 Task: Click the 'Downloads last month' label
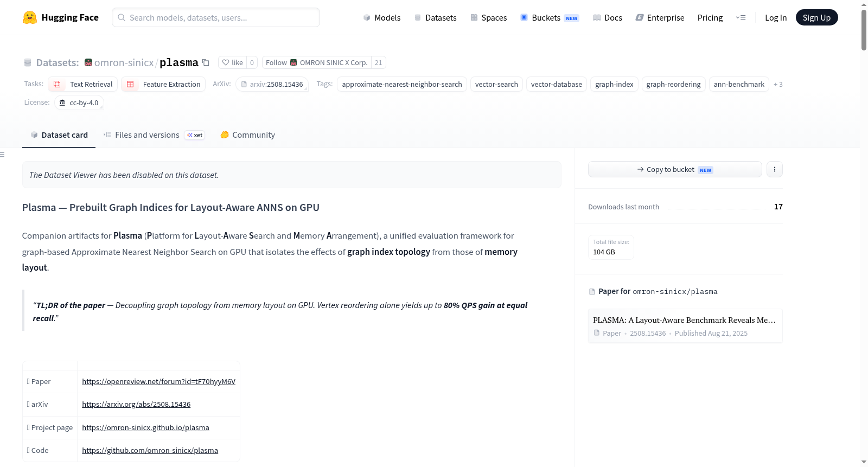click(623, 207)
